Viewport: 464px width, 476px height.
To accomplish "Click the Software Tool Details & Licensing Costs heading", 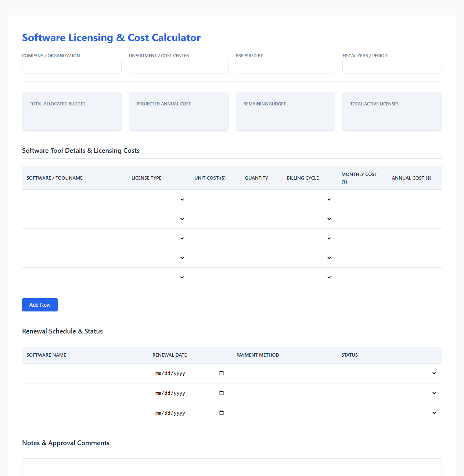I will (81, 151).
